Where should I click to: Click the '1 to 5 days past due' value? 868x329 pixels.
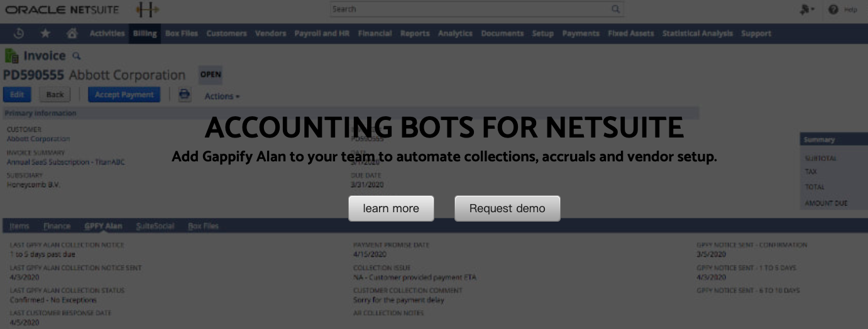(42, 254)
